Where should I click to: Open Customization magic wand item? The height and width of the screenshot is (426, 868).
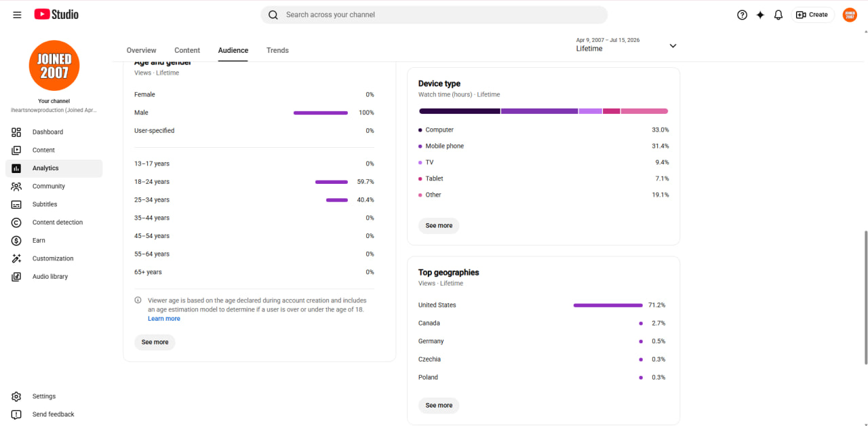pyautogui.click(x=54, y=258)
